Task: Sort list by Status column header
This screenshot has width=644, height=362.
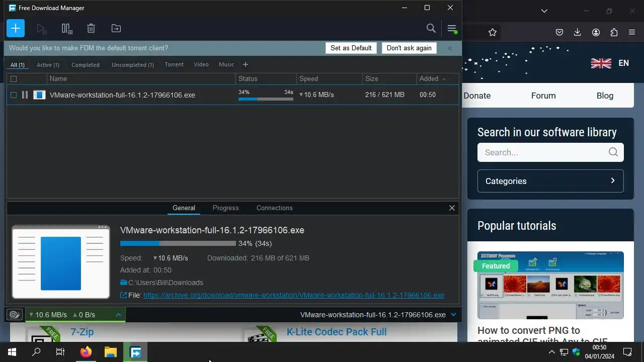Action: click(x=266, y=79)
